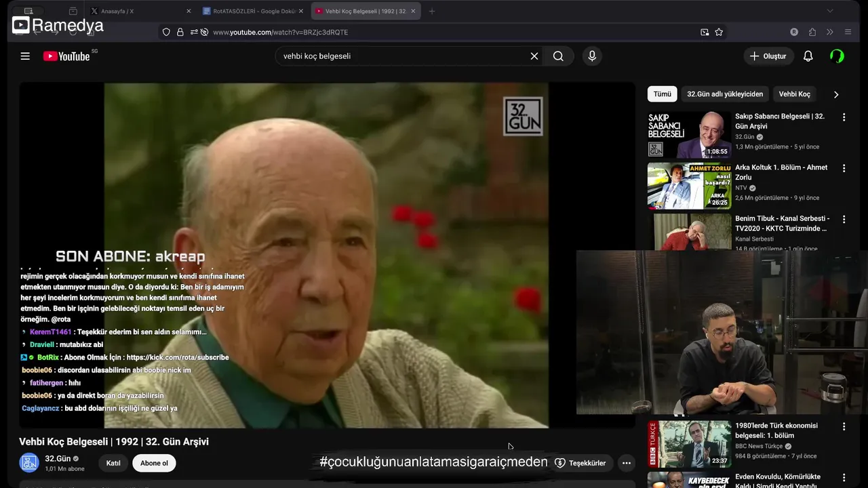The height and width of the screenshot is (488, 868).
Task: Open 32.Gün channel avatar below video
Action: pyautogui.click(x=29, y=463)
